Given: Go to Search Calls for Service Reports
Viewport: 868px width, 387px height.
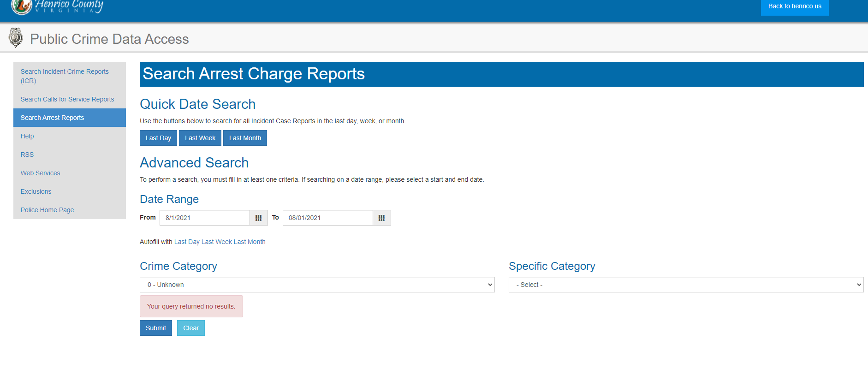Looking at the screenshot, I should point(70,99).
